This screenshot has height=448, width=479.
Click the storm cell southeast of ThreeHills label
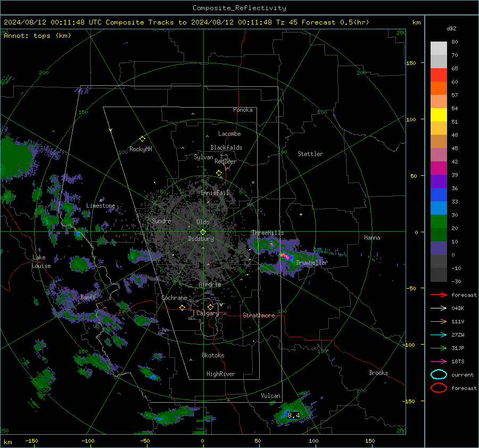pyautogui.click(x=271, y=244)
